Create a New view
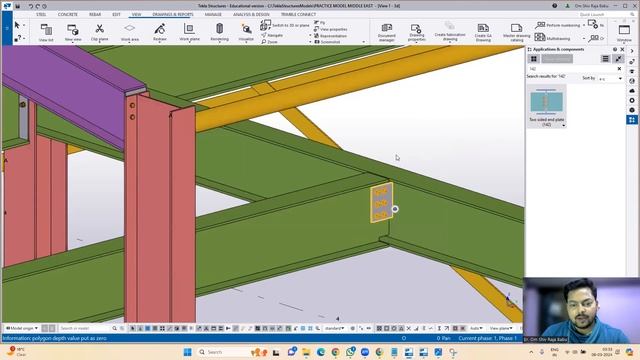Image resolution: width=640 pixels, height=360 pixels. pyautogui.click(x=73, y=32)
